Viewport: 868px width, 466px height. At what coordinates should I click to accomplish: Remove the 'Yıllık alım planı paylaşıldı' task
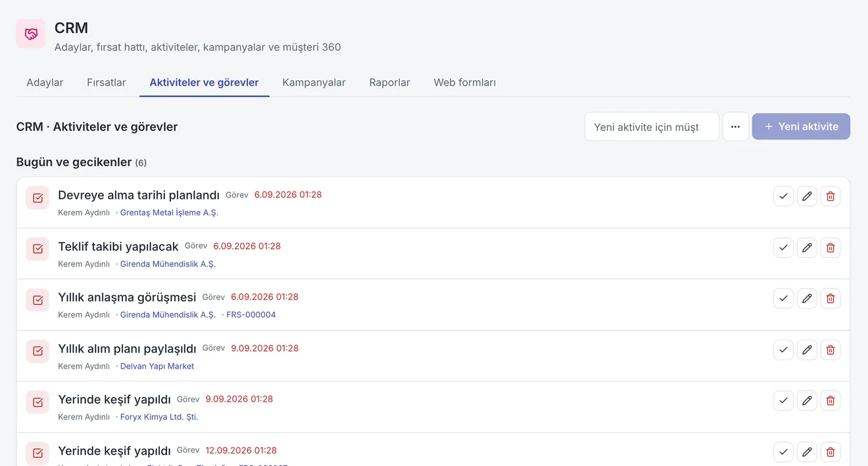pos(831,349)
